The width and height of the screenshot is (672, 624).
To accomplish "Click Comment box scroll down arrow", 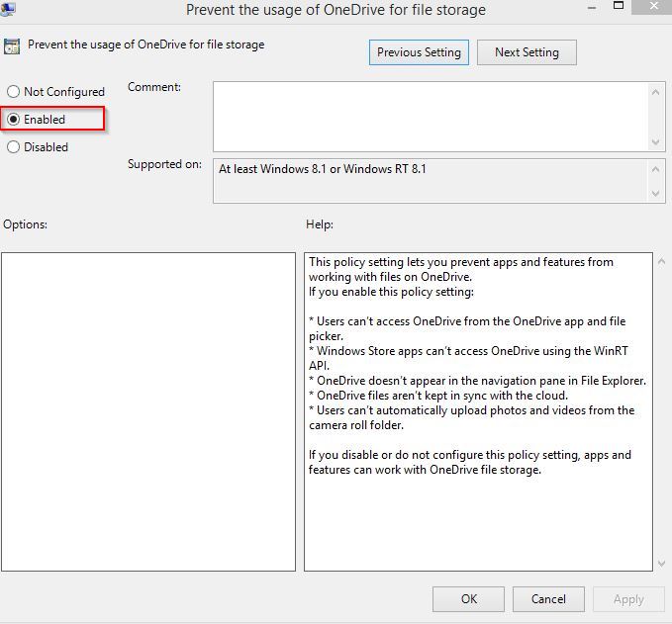I will click(x=655, y=141).
